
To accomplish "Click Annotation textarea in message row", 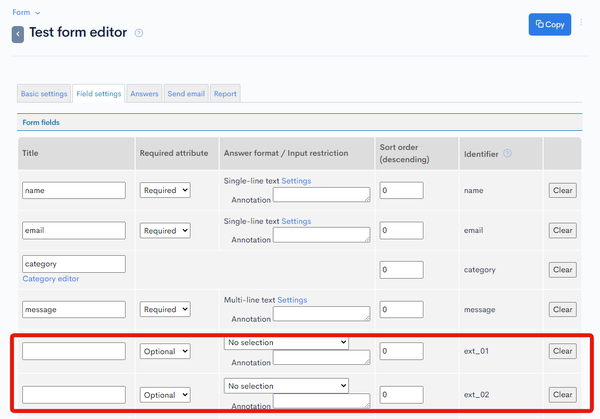I will pyautogui.click(x=321, y=314).
